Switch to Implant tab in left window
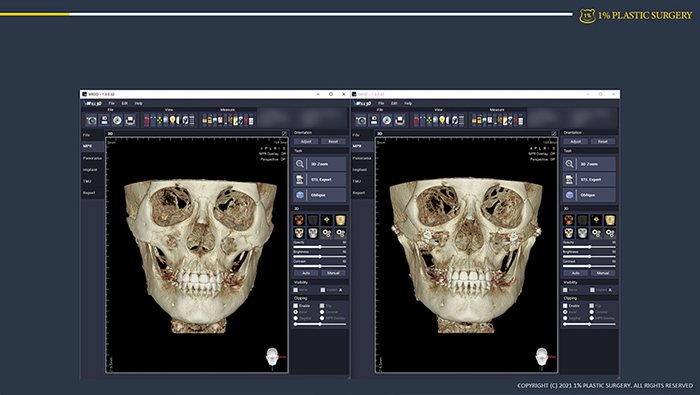 coord(92,170)
